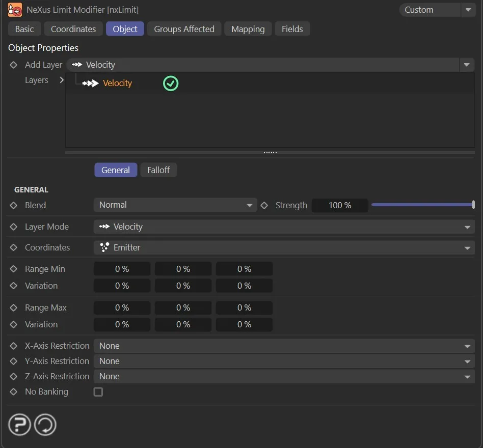Open the X-Axis Restriction dropdown
Screen dimensions: 483x448
(x=284, y=346)
